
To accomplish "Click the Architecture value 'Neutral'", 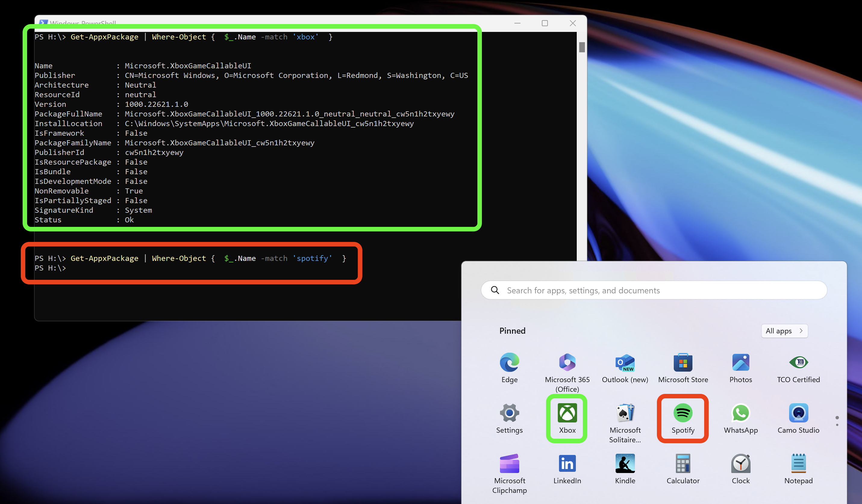I will (x=140, y=85).
